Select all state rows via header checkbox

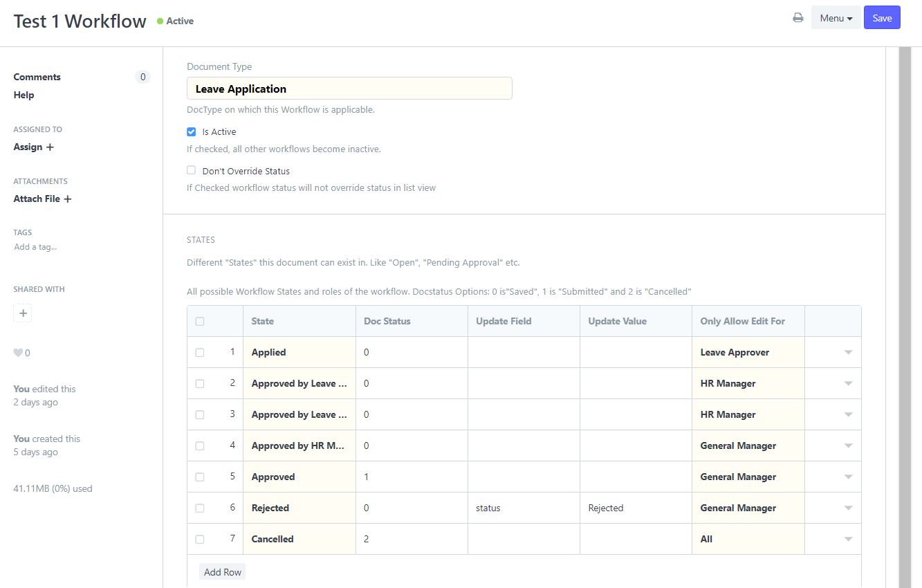click(199, 321)
